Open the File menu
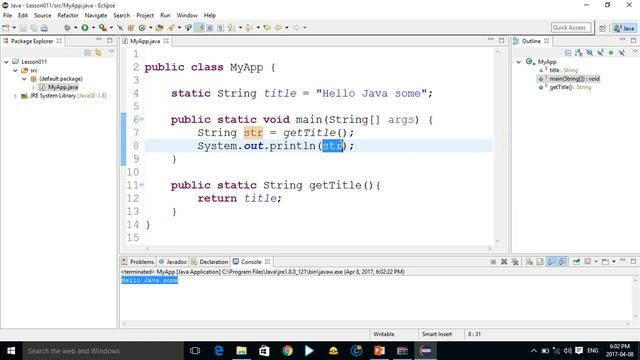The image size is (640, 360). (7, 15)
